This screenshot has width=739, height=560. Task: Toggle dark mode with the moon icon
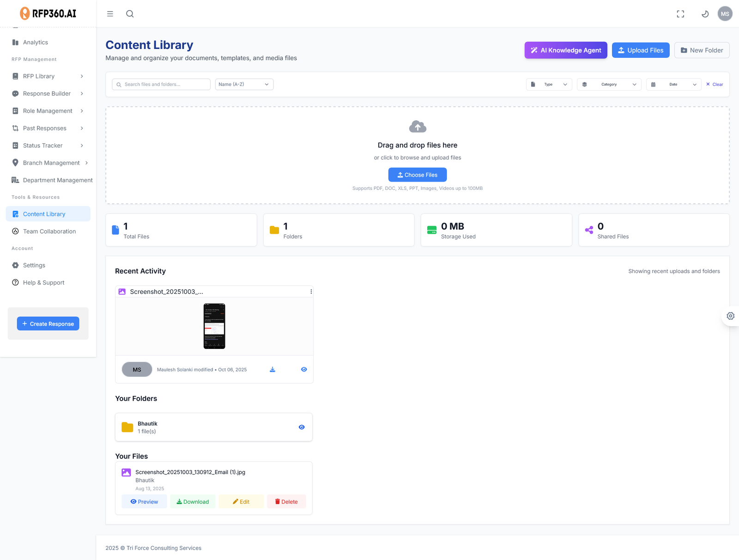(x=705, y=14)
